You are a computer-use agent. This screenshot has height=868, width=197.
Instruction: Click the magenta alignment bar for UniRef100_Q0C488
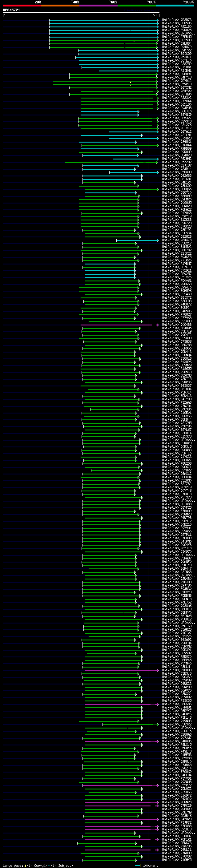coord(119,325)
